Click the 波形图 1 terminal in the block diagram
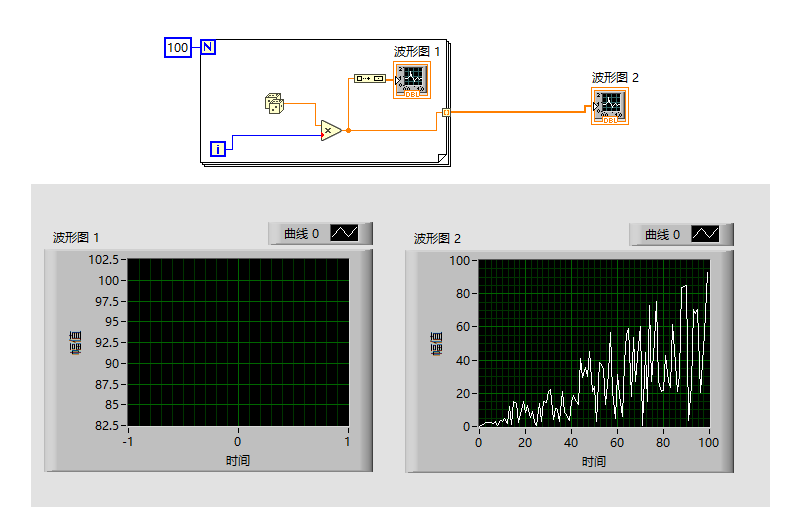The width and height of the screenshot is (788, 532). [x=412, y=80]
